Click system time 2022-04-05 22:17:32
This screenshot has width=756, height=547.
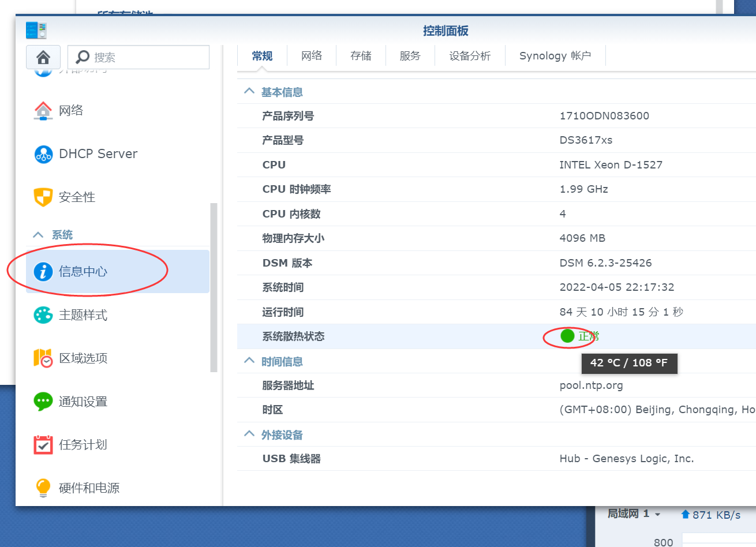(617, 287)
